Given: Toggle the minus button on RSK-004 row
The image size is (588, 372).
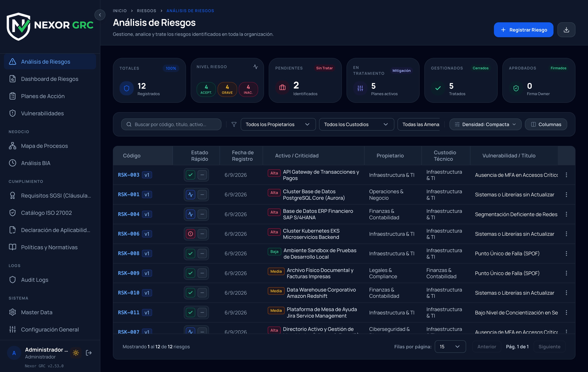Looking at the screenshot, I should [202, 214].
